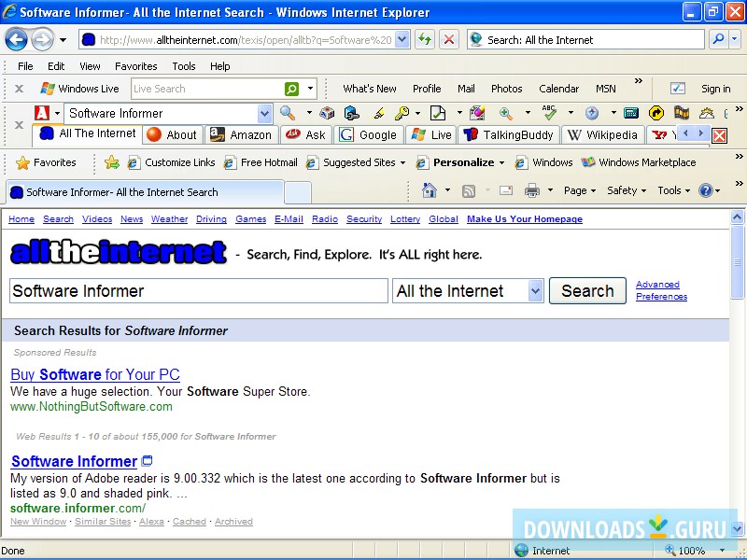Viewport: 747px width, 560px height.
Task: Click the Weather link in top navigation
Action: point(169,219)
